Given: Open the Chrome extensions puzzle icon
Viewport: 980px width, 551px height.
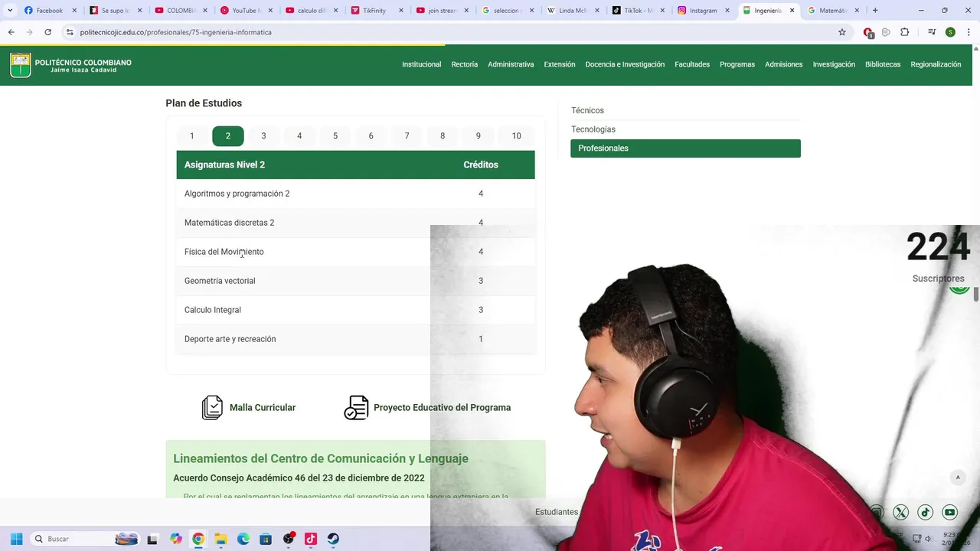Looking at the screenshot, I should [904, 32].
